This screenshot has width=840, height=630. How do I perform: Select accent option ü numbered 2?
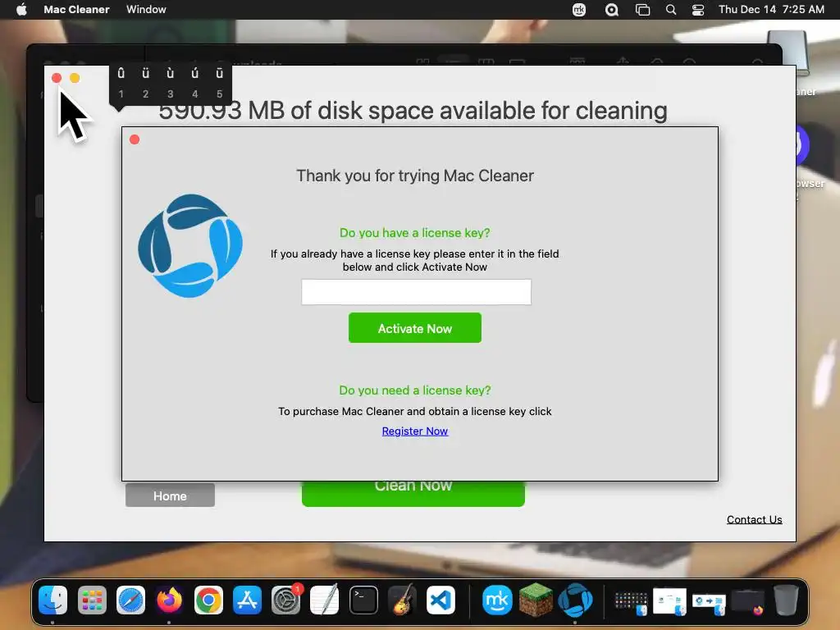point(146,83)
